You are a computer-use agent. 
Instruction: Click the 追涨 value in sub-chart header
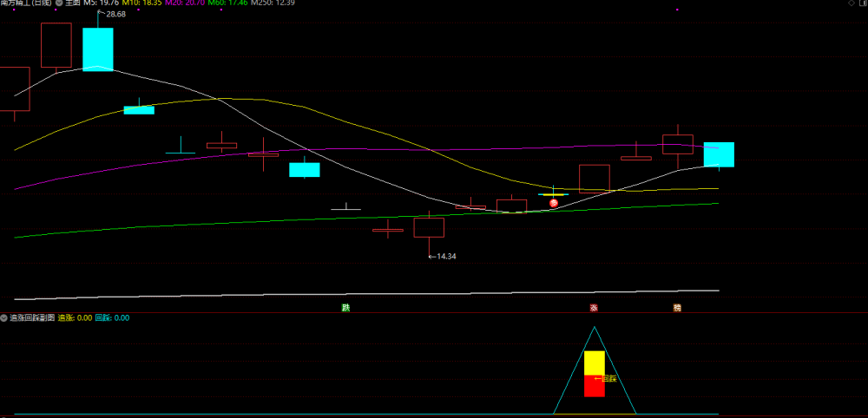pos(75,318)
